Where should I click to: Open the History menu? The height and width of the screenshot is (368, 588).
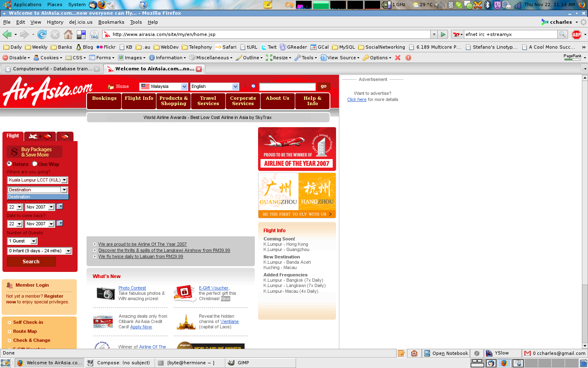pos(55,22)
